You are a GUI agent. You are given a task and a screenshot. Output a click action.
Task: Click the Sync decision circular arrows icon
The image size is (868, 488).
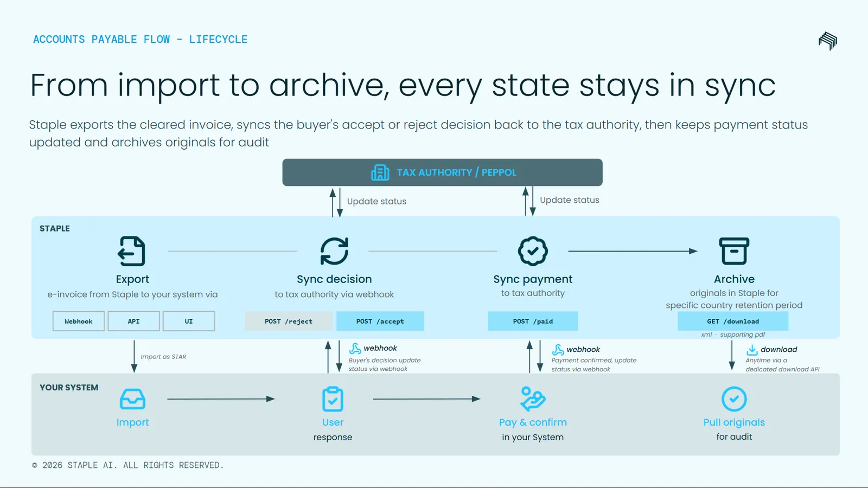(x=334, y=251)
